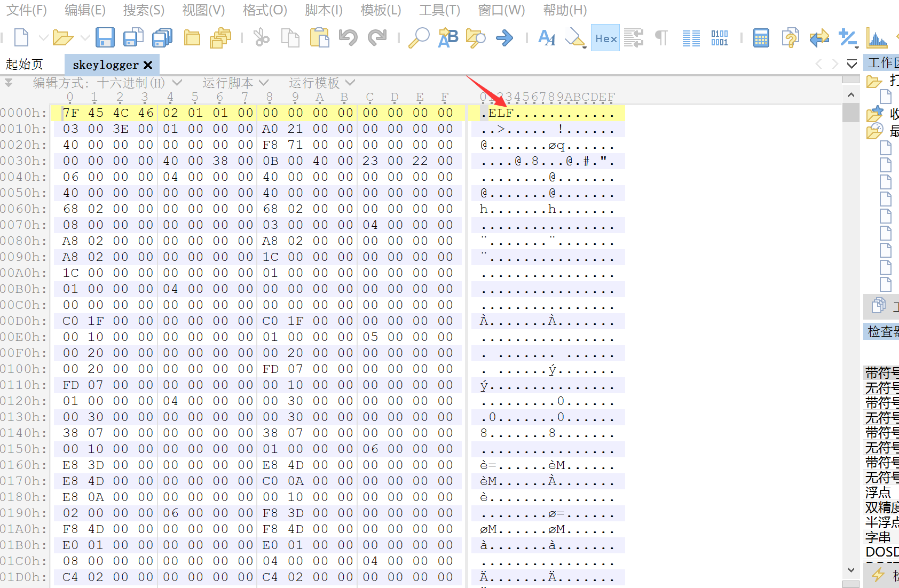This screenshot has height=588, width=899.
Task: Redo the last undone edit
Action: tap(377, 38)
